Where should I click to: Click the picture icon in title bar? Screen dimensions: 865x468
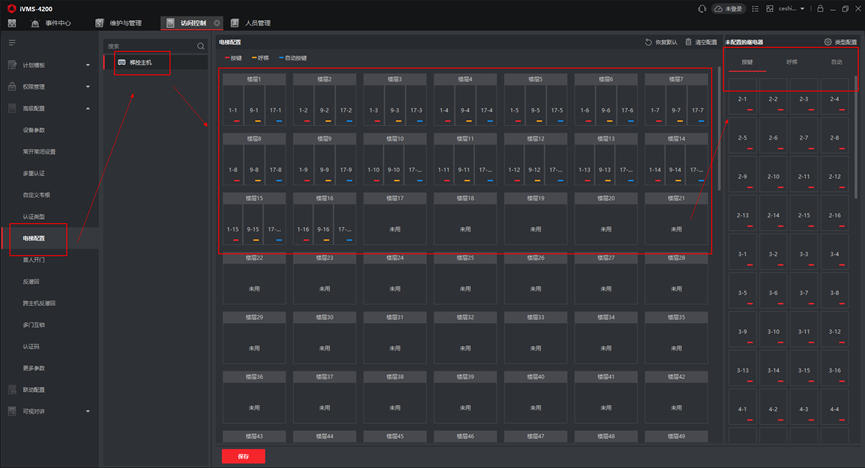(770, 9)
